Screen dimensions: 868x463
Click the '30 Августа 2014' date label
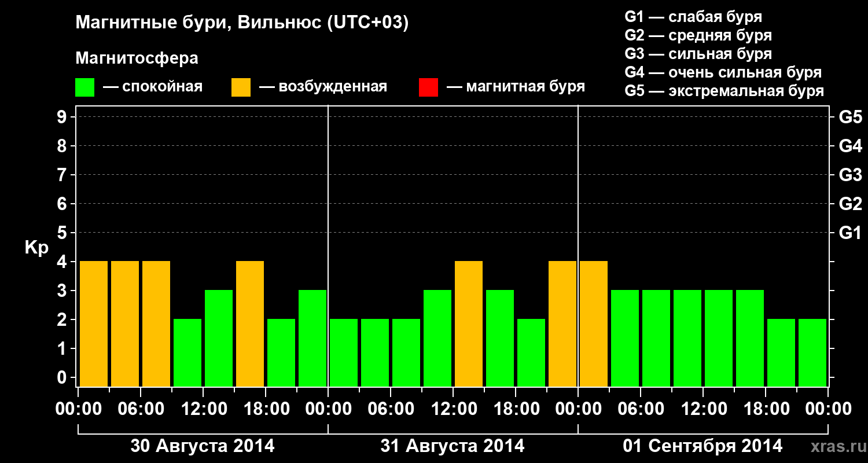(203, 446)
